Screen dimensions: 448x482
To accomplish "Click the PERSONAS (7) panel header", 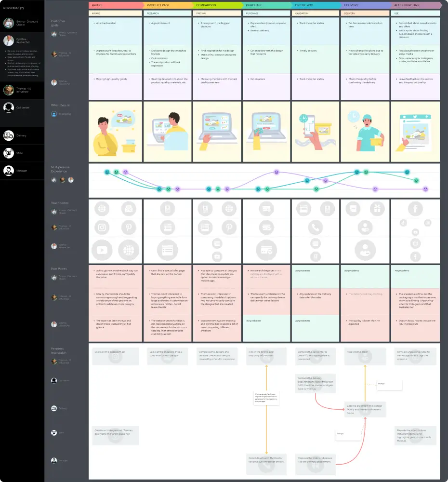I will pos(13,8).
